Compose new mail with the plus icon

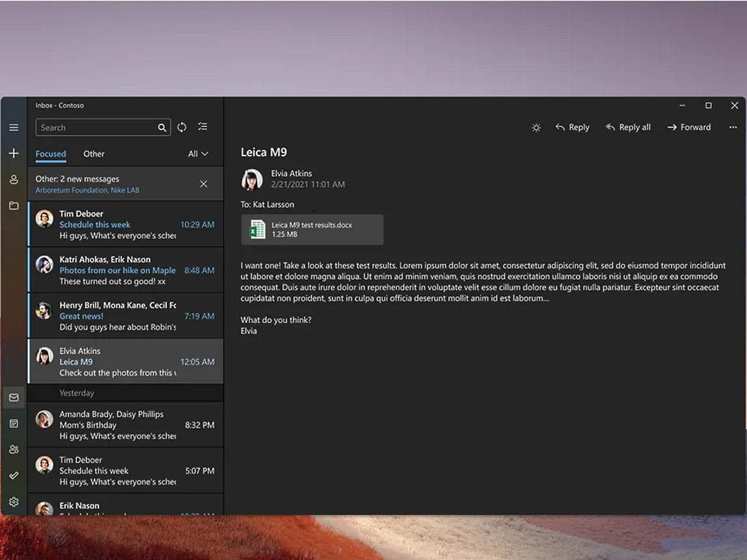(x=14, y=154)
